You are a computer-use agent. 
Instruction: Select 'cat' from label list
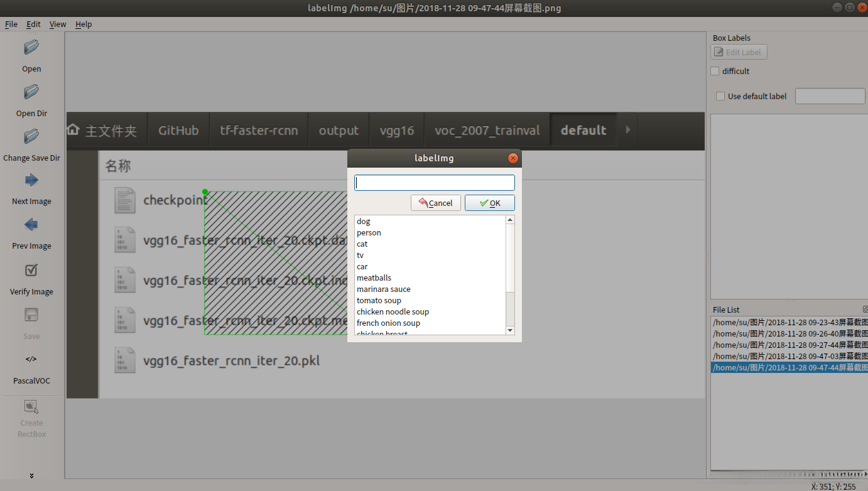[x=430, y=244]
